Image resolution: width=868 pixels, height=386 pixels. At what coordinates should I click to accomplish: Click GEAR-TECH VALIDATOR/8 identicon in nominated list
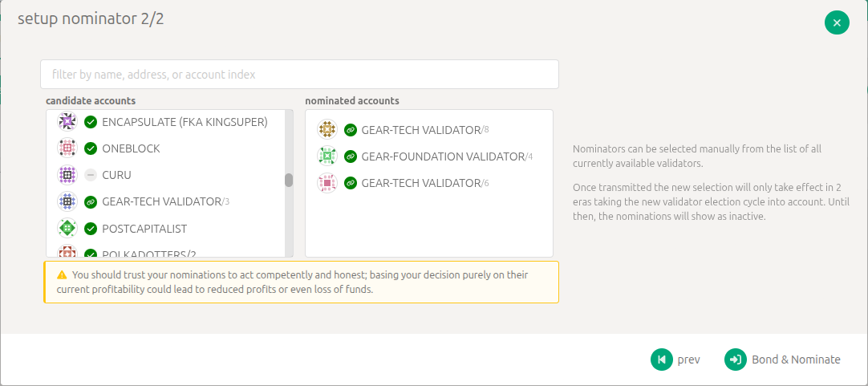pos(327,130)
